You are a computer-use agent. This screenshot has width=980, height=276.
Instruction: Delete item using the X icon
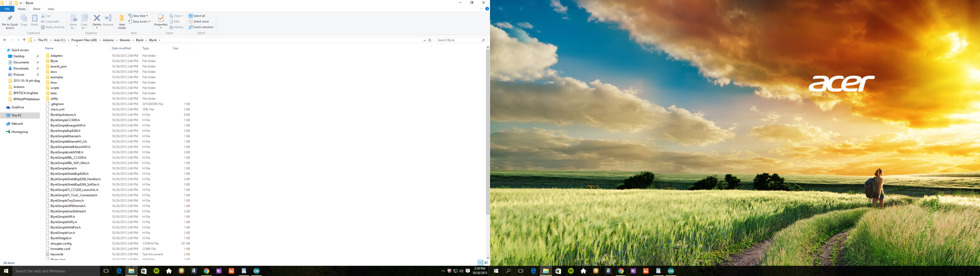click(x=97, y=21)
